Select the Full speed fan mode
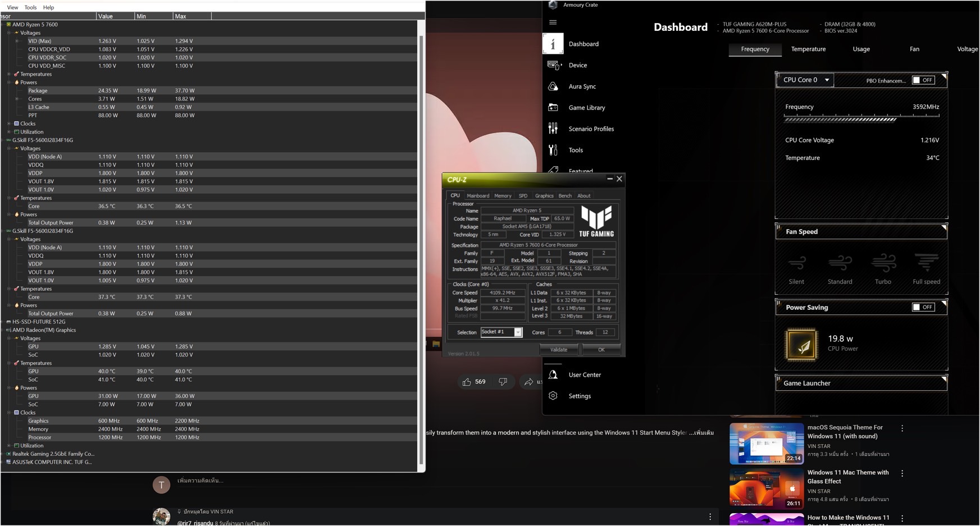The image size is (980, 526). point(926,269)
